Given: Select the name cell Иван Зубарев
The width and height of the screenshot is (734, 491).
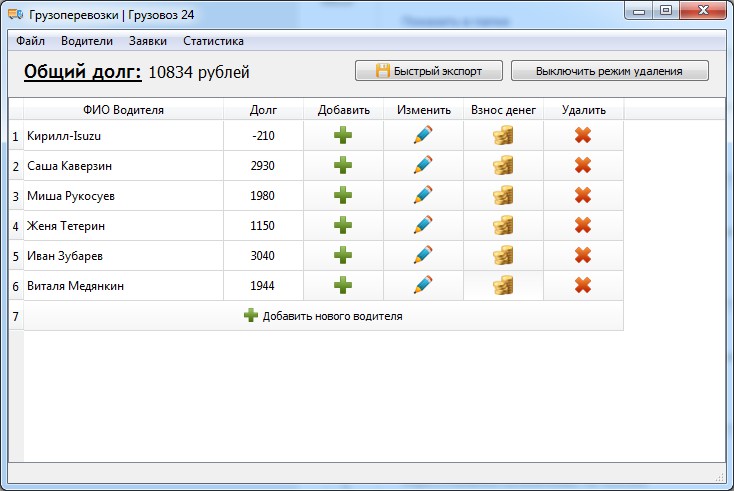Looking at the screenshot, I should click(x=124, y=256).
